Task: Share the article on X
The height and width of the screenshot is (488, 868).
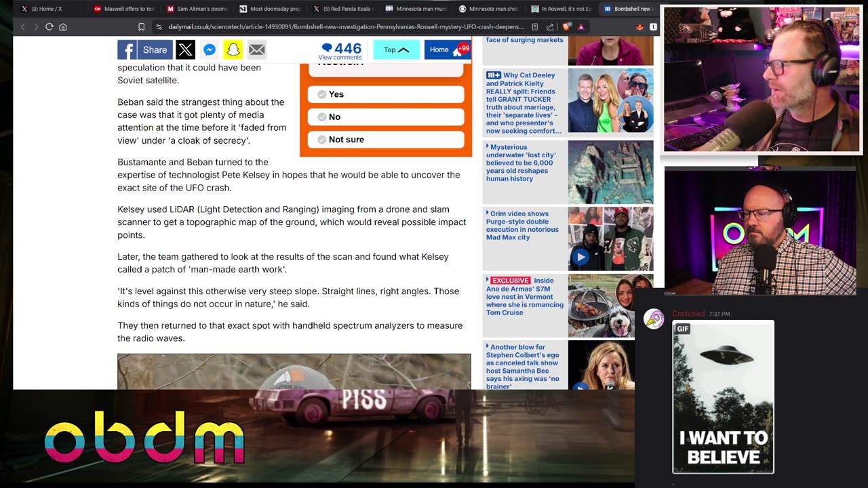Action: (x=185, y=49)
